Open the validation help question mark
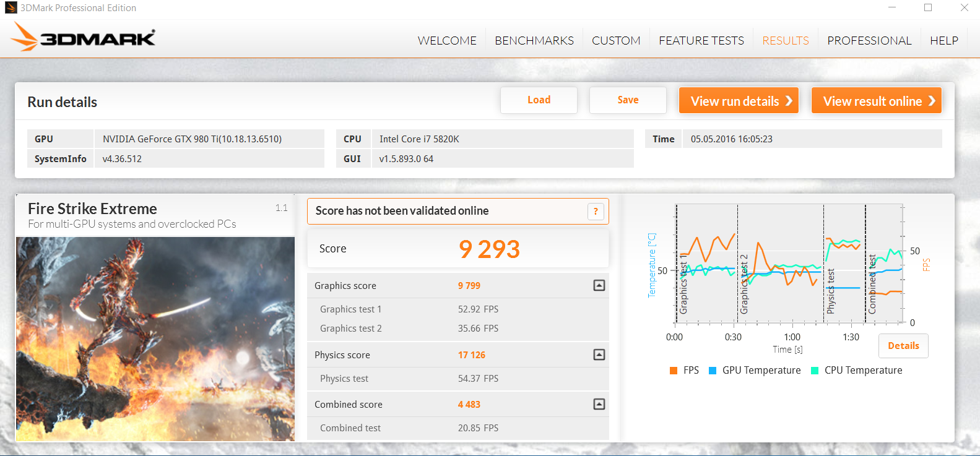Viewport: 980px width, 456px height. [x=596, y=212]
